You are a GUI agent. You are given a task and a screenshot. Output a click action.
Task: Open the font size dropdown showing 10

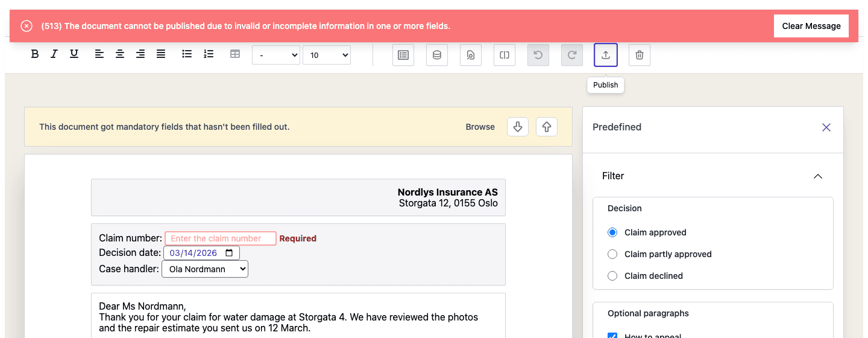327,55
